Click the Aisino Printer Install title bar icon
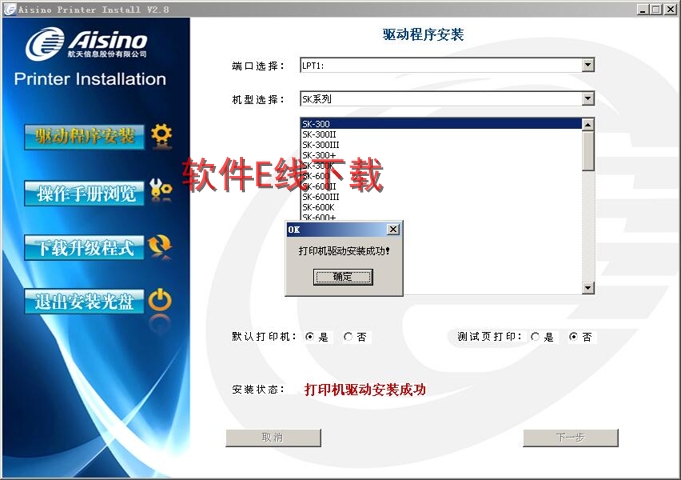Image resolution: width=681 pixels, height=480 pixels. tap(8, 8)
